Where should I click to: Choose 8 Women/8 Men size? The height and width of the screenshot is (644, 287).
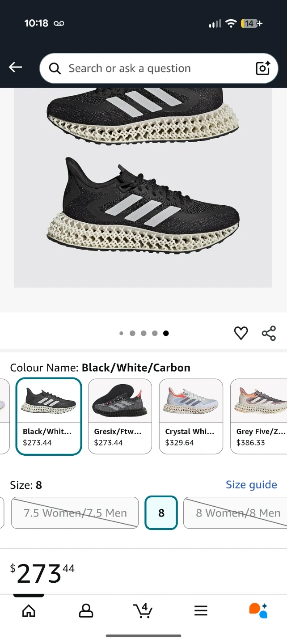[x=237, y=513]
